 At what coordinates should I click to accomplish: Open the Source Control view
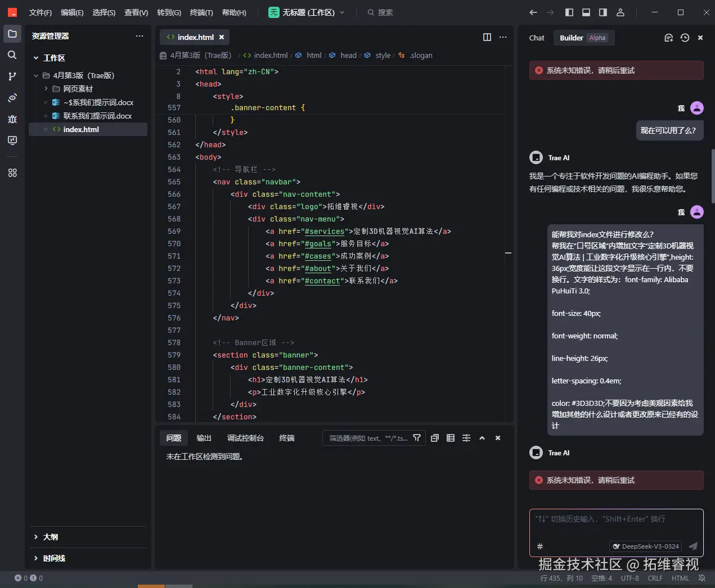tap(12, 76)
